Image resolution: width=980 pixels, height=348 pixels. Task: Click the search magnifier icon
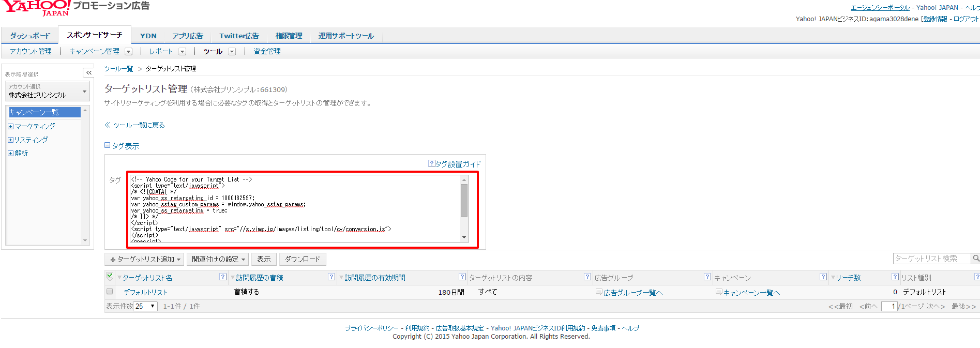click(975, 259)
